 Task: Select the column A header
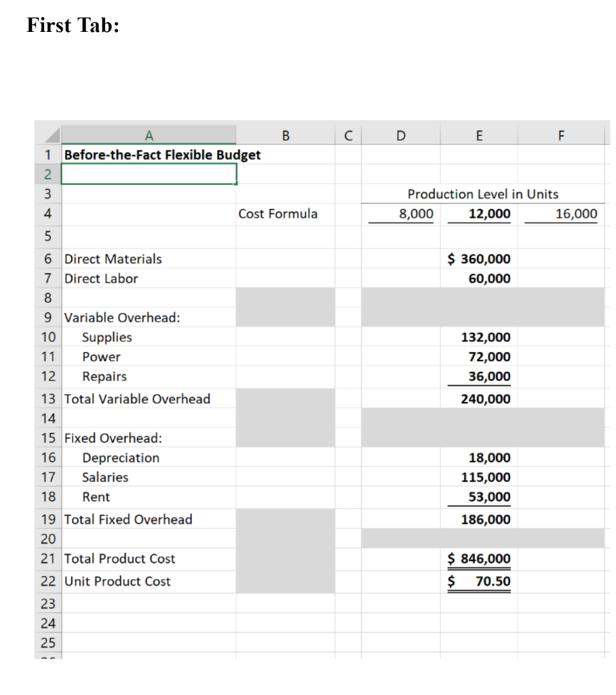[149, 135]
